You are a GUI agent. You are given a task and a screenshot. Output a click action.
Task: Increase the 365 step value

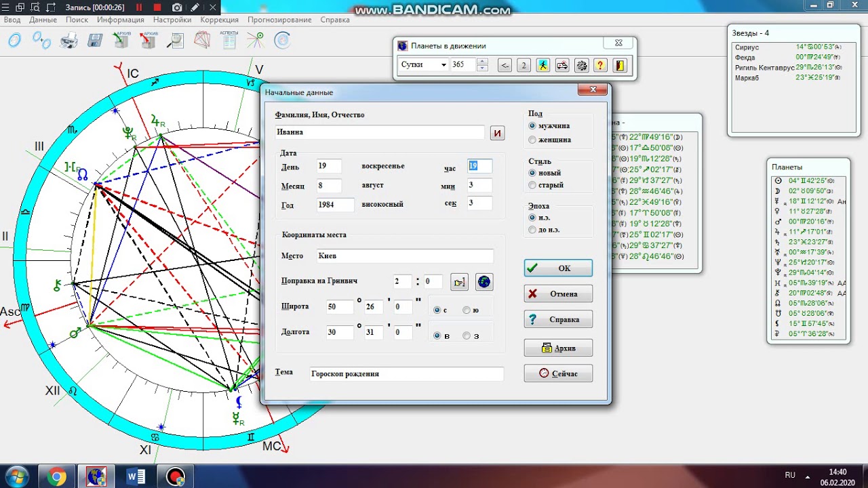[482, 62]
